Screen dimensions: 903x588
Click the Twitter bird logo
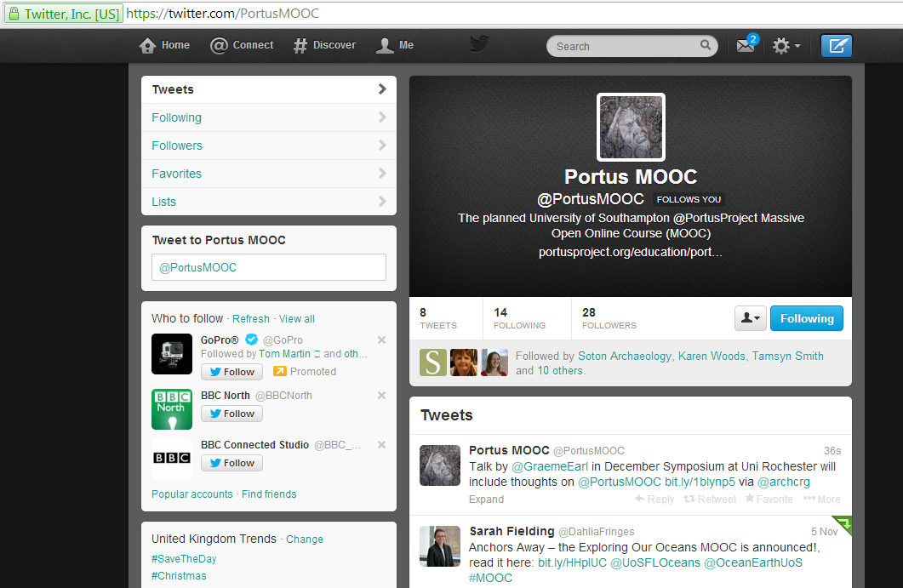coord(479,44)
